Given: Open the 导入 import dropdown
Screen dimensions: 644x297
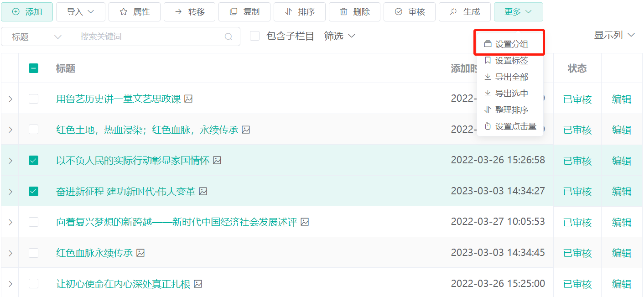Looking at the screenshot, I should pyautogui.click(x=80, y=12).
